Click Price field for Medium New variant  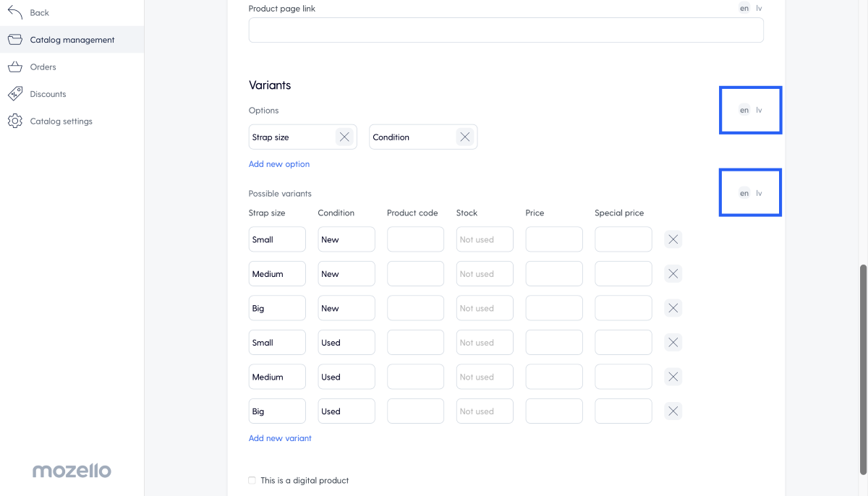[x=554, y=274]
